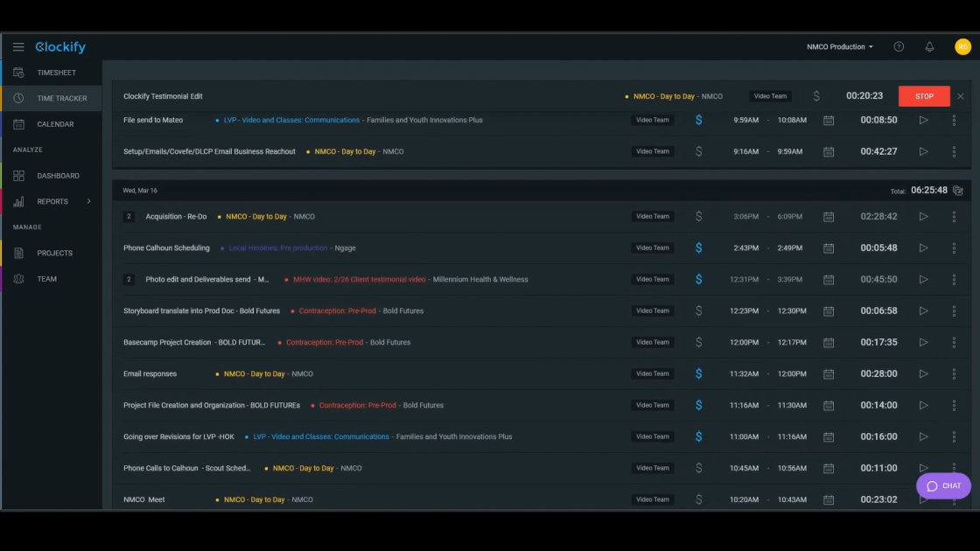Continue timer for Storyboard translate entry
Viewport: 980px width, 551px height.
[923, 310]
